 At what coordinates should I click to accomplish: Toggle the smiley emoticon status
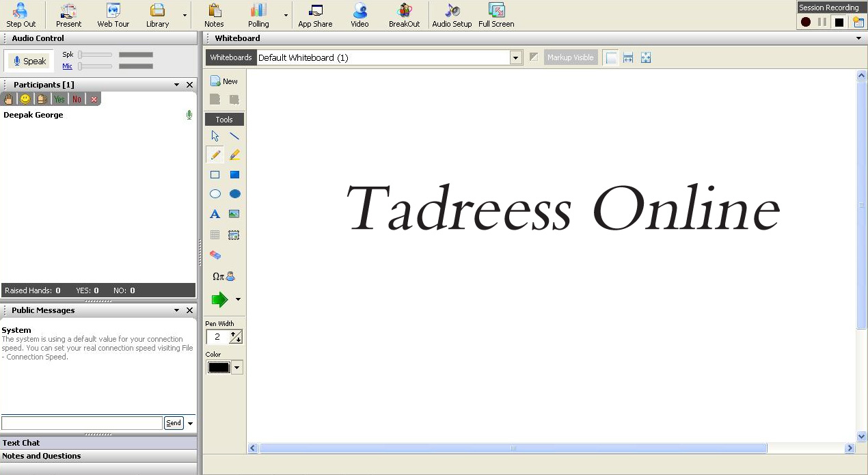click(25, 99)
